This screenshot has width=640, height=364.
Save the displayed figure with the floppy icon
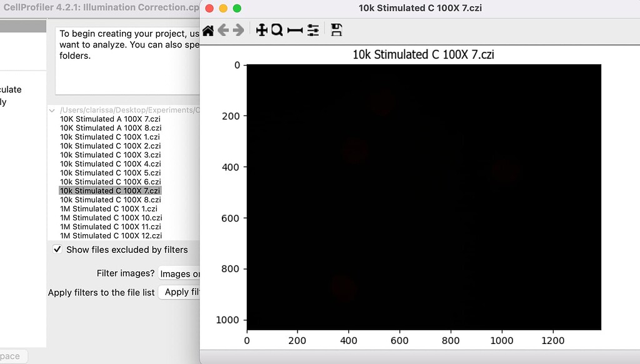click(336, 29)
